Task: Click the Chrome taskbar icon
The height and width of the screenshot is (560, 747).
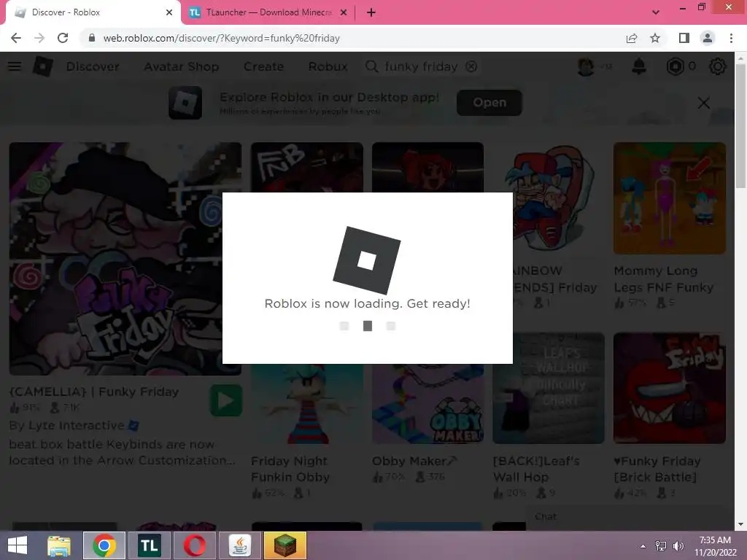Action: (x=104, y=545)
